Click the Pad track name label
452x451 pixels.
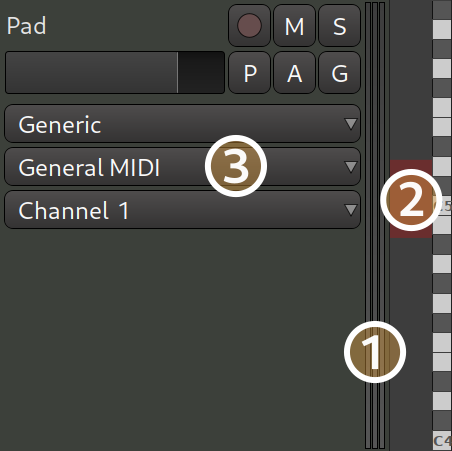[x=26, y=26]
